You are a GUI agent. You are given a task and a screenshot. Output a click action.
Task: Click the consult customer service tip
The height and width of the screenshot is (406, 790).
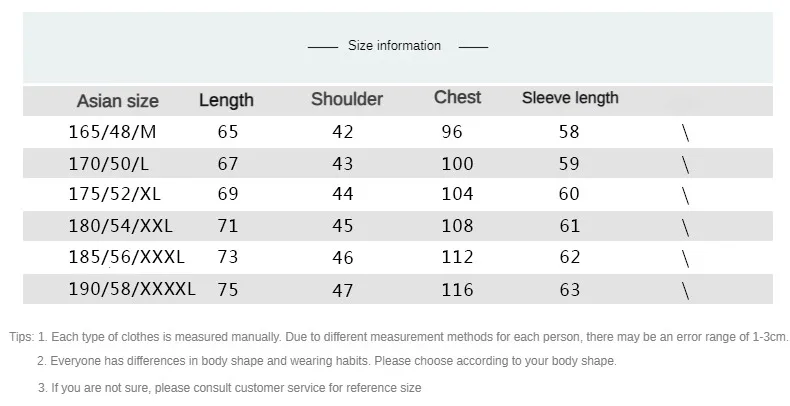click(230, 388)
